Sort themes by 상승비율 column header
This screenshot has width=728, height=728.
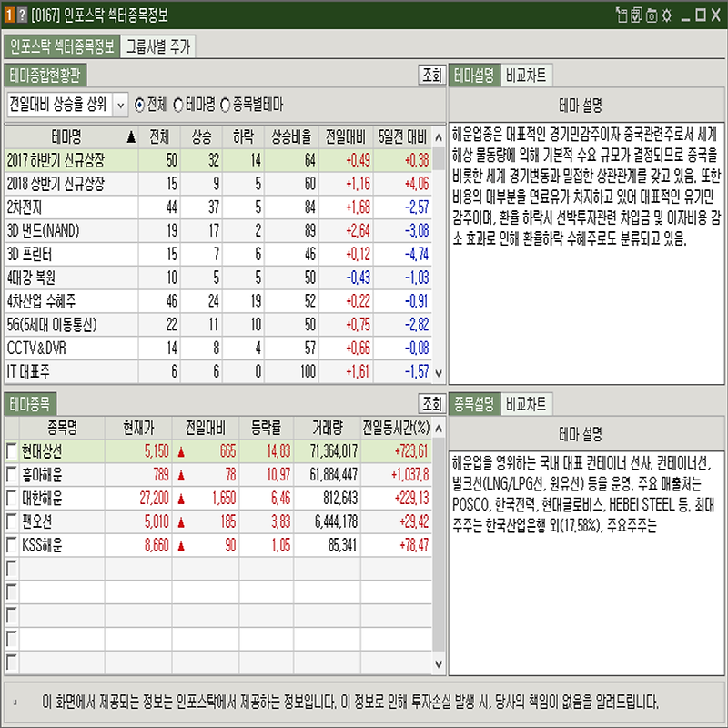(x=291, y=137)
